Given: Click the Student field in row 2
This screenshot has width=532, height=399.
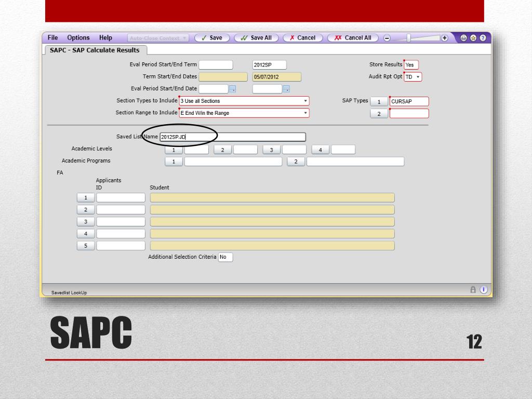Looking at the screenshot, I should point(272,210).
